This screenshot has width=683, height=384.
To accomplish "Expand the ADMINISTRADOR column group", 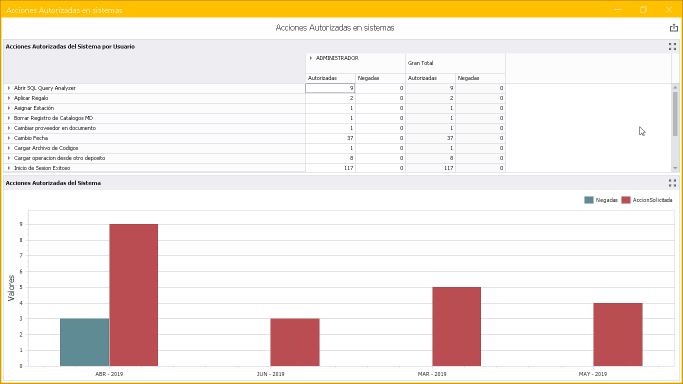I will [x=311, y=58].
